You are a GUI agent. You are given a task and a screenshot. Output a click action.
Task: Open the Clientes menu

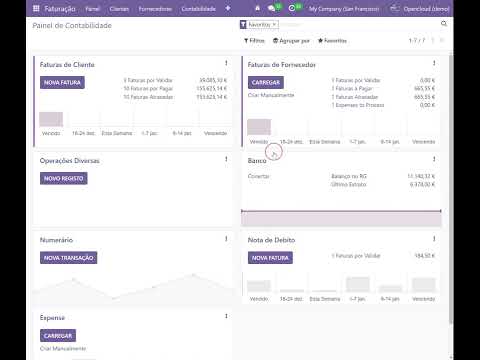(119, 9)
